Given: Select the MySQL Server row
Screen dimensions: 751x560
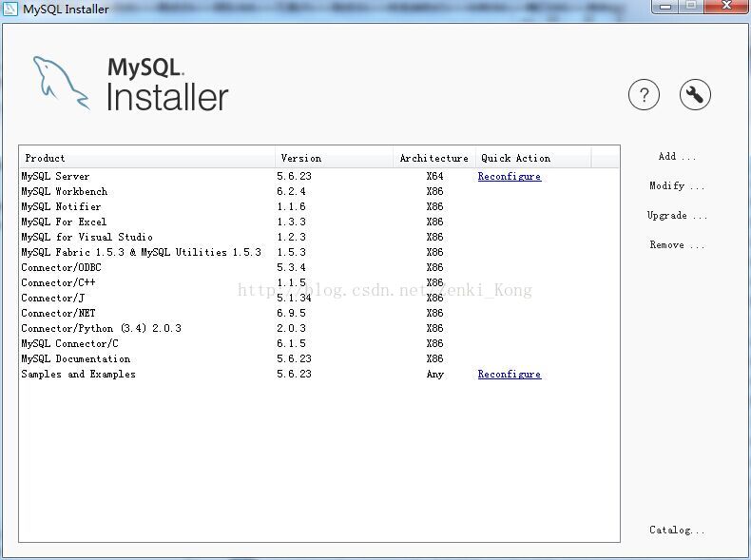Looking at the screenshot, I should tap(319, 176).
